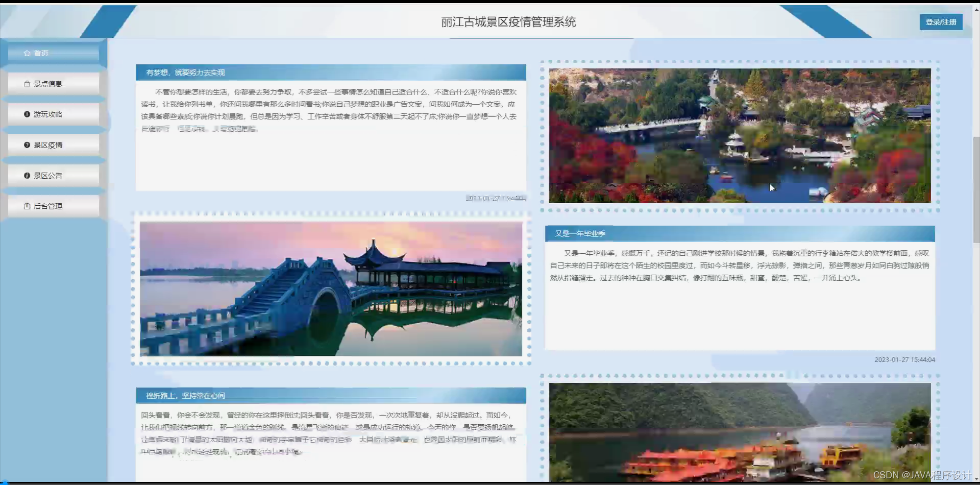
Task: Click the icon beside 后台管理
Action: [27, 206]
